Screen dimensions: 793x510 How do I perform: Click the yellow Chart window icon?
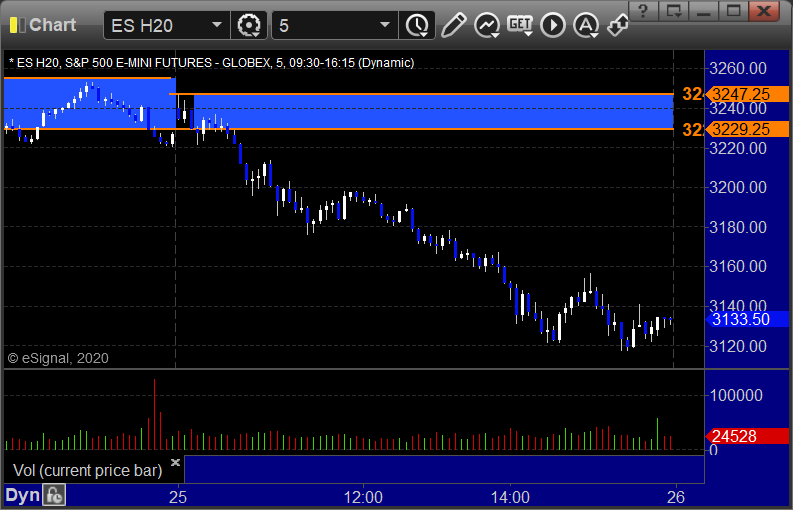click(x=17, y=25)
